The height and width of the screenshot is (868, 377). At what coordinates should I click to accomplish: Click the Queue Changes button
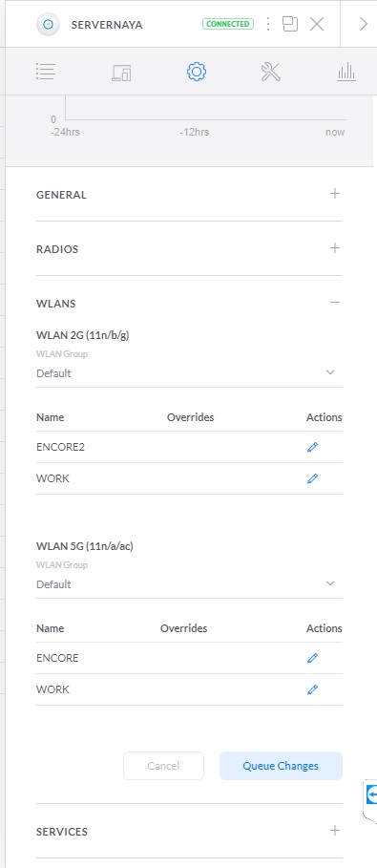tap(281, 766)
